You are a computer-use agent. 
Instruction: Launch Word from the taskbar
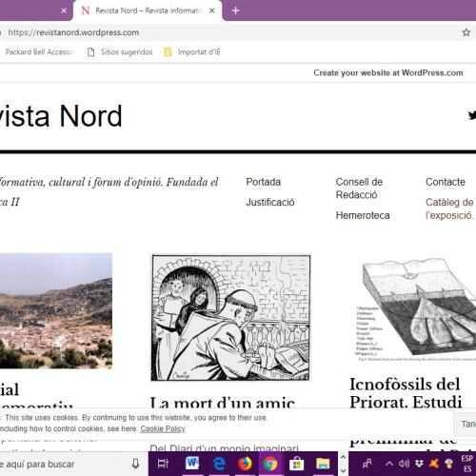pyautogui.click(x=192, y=464)
